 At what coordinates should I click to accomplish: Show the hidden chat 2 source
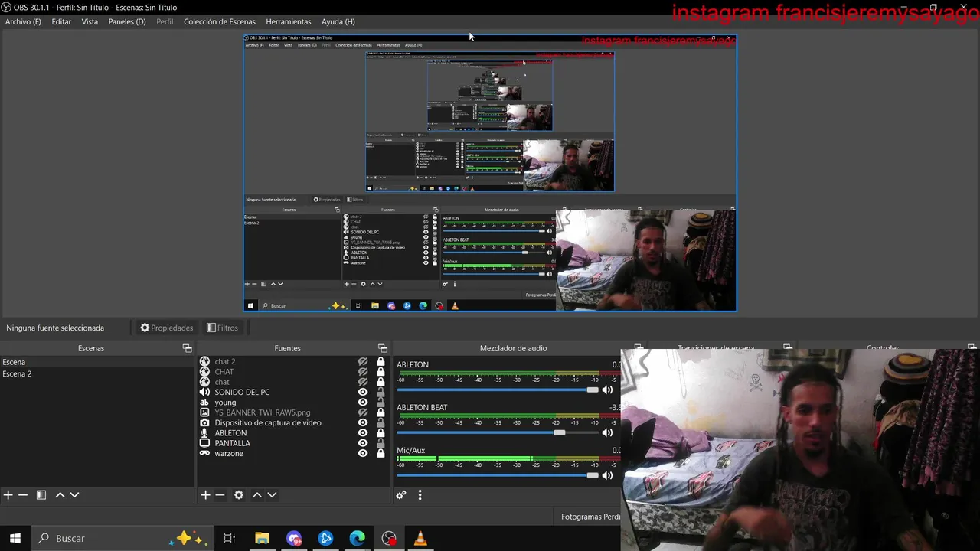363,361
